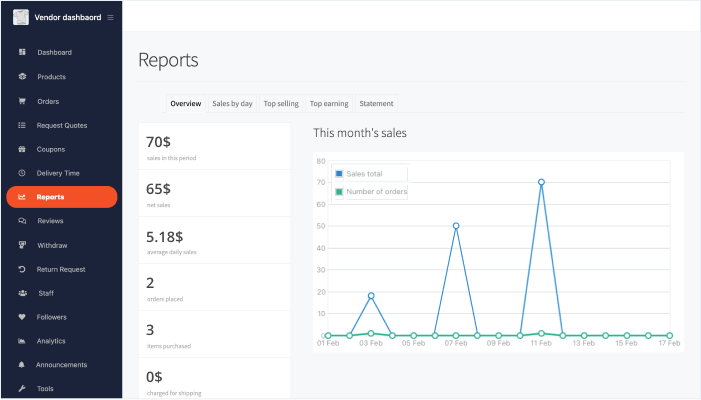The image size is (701, 400).
Task: Open Return Request page
Action: (x=62, y=269)
